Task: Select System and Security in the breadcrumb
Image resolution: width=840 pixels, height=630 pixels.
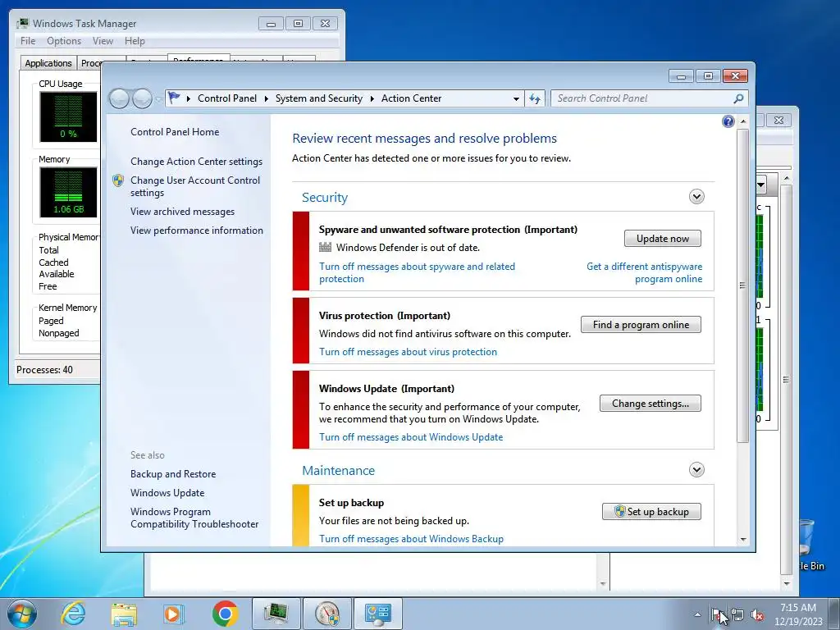Action: click(x=319, y=98)
